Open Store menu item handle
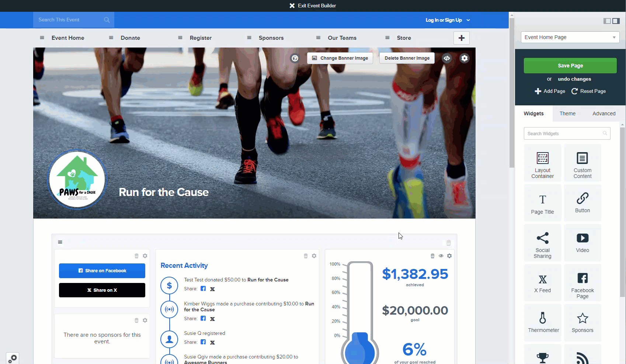The width and height of the screenshot is (626, 364). [387, 38]
